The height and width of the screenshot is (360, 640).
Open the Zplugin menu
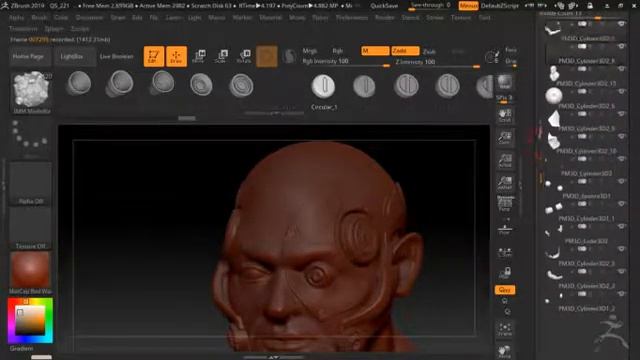[54, 29]
